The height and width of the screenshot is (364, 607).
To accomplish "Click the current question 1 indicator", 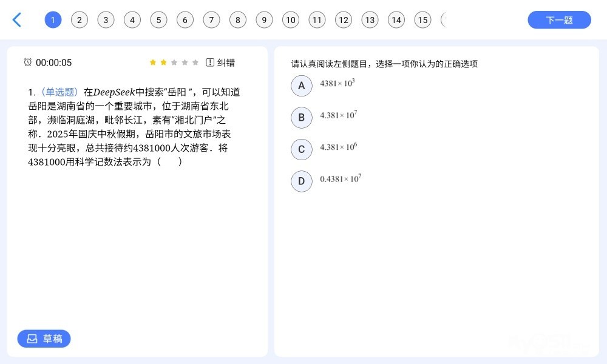I will 53,20.
